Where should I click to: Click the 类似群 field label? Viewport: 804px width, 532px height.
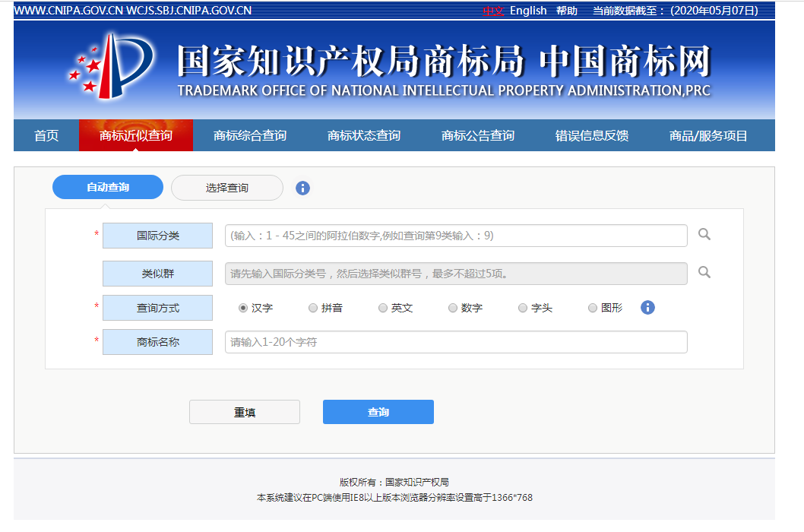click(x=157, y=274)
